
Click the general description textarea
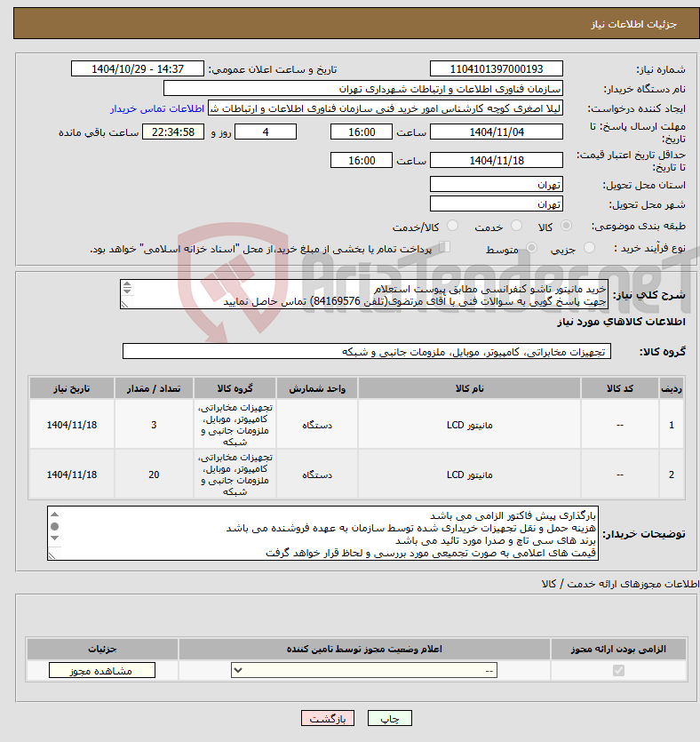[364, 294]
